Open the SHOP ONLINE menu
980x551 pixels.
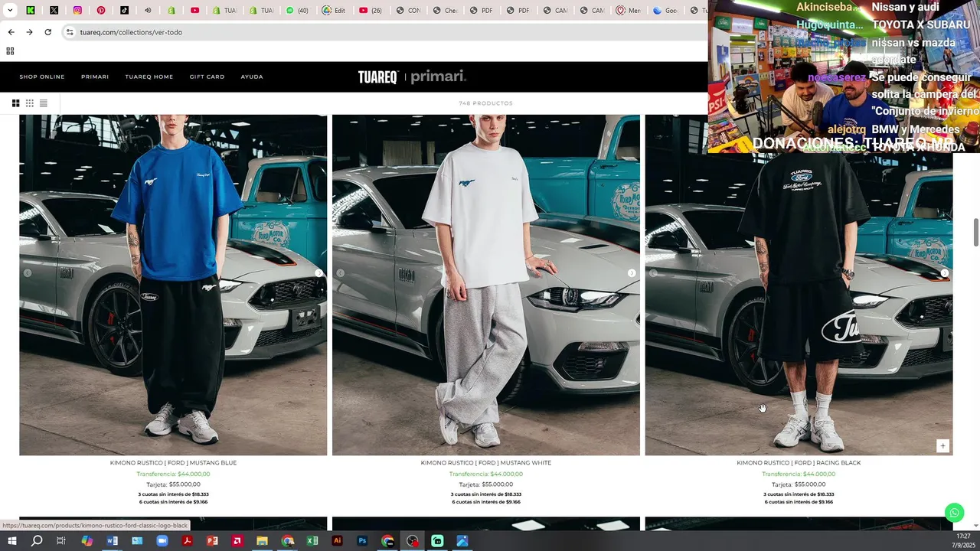tap(42, 77)
